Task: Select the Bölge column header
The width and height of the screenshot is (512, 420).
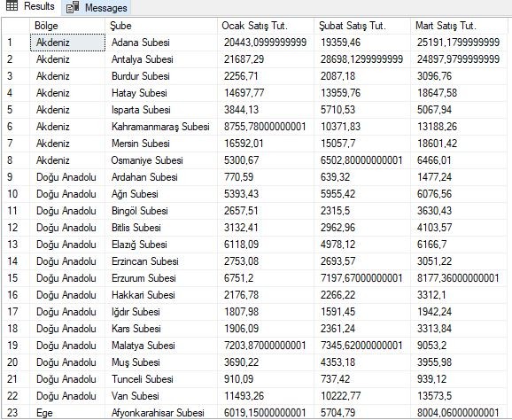Action: (67, 26)
